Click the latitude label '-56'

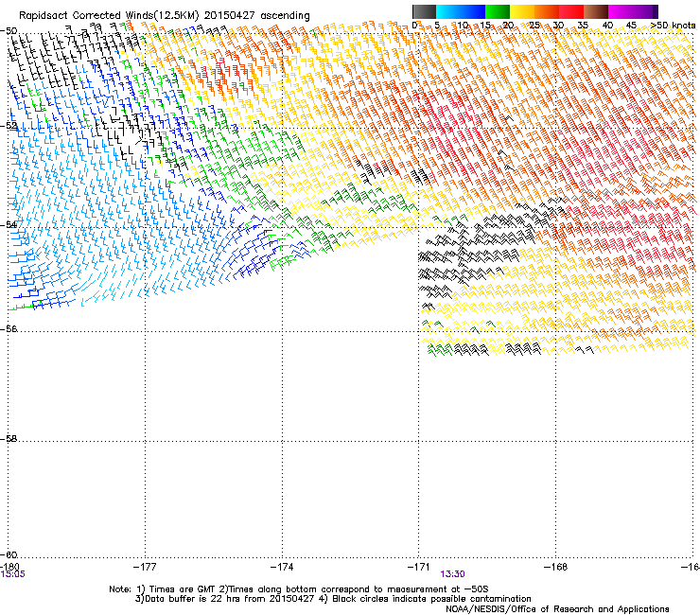tap(9, 328)
